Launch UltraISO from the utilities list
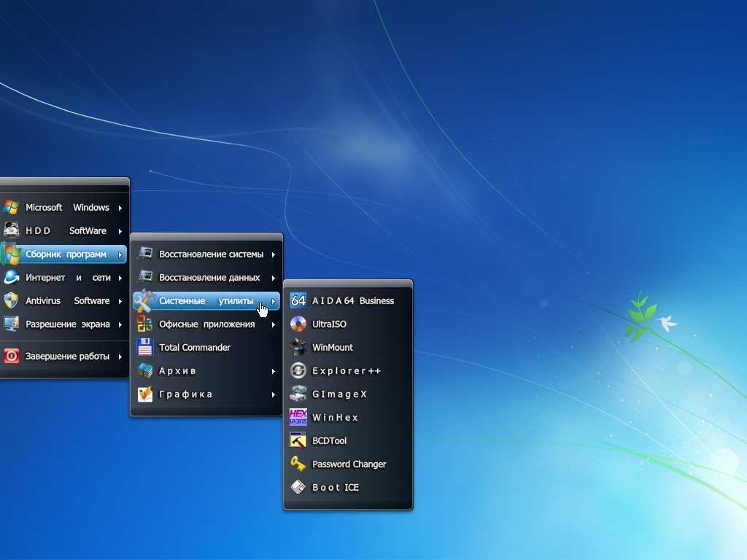 point(348,324)
